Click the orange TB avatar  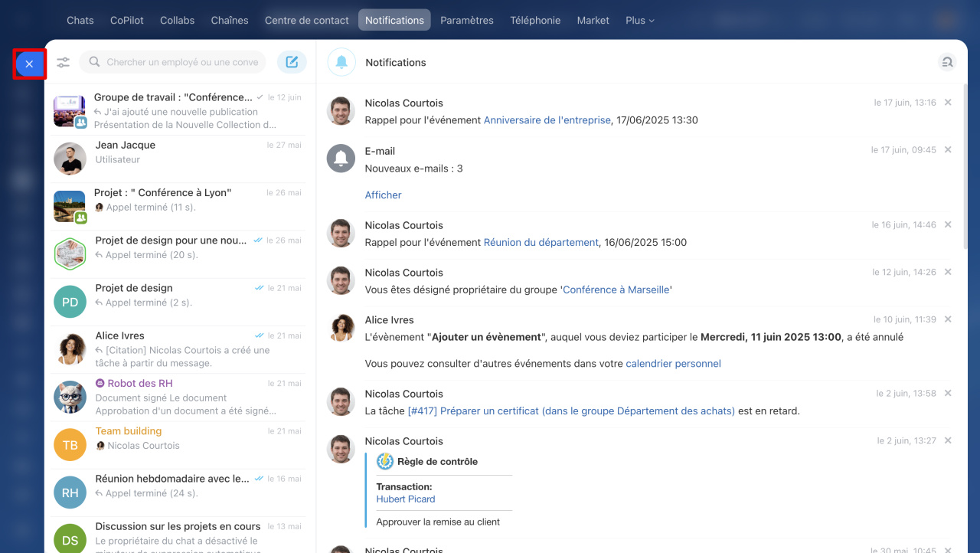click(70, 445)
